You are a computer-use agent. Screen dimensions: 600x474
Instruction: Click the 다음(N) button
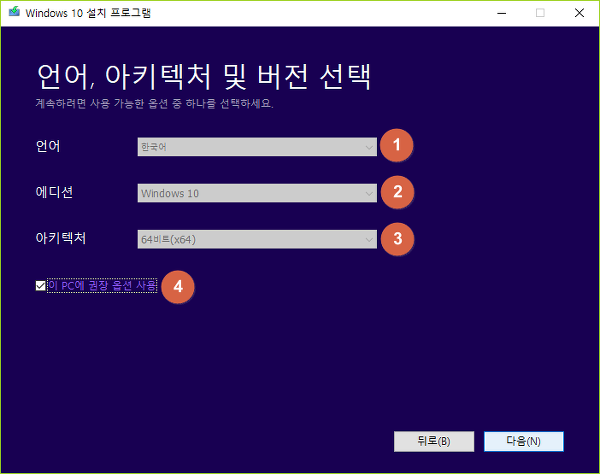(523, 441)
